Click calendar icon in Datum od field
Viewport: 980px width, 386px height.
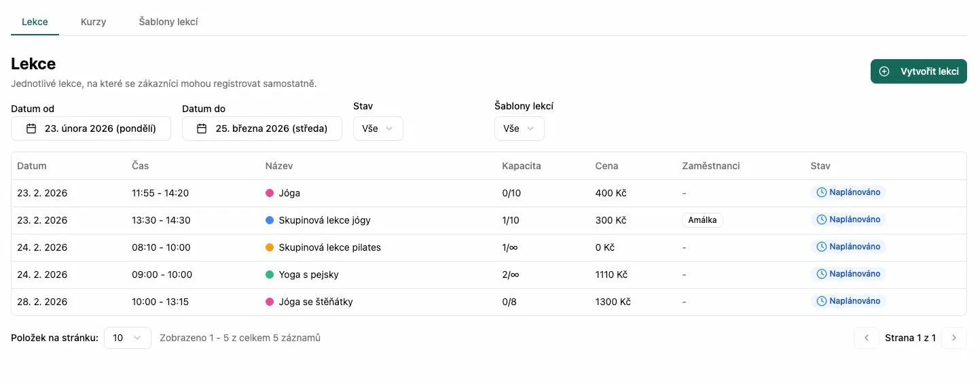[31, 128]
